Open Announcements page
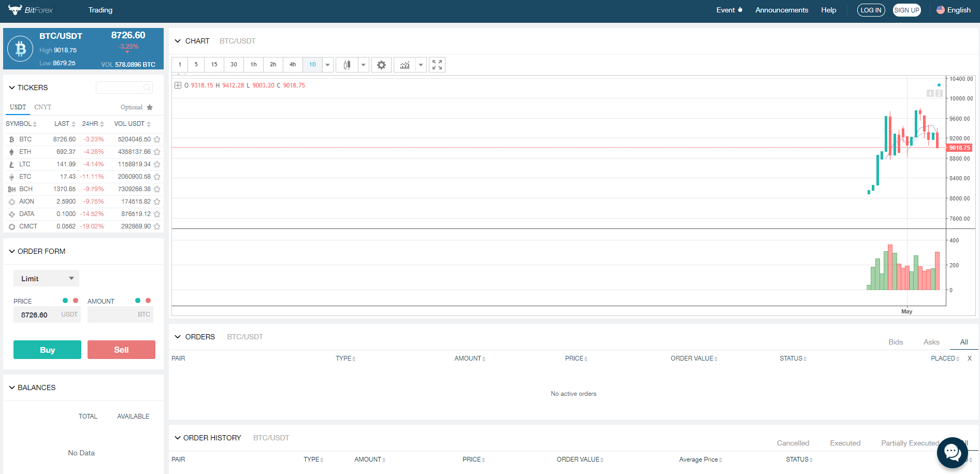Image resolution: width=980 pixels, height=474 pixels. (x=782, y=10)
